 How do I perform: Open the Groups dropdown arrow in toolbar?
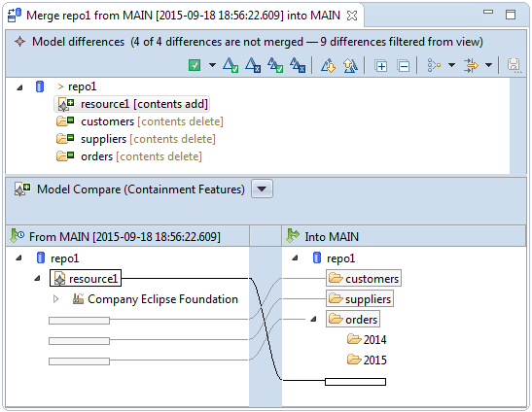click(451, 65)
